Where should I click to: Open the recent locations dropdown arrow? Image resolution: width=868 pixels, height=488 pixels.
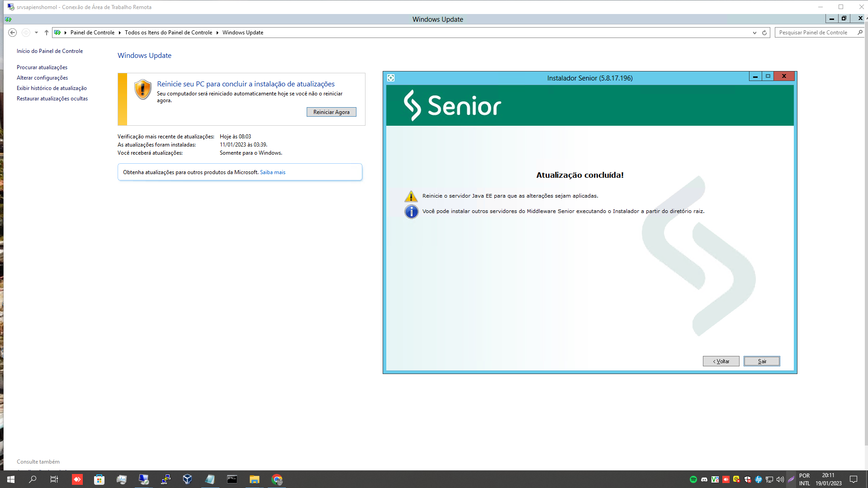[x=36, y=33]
